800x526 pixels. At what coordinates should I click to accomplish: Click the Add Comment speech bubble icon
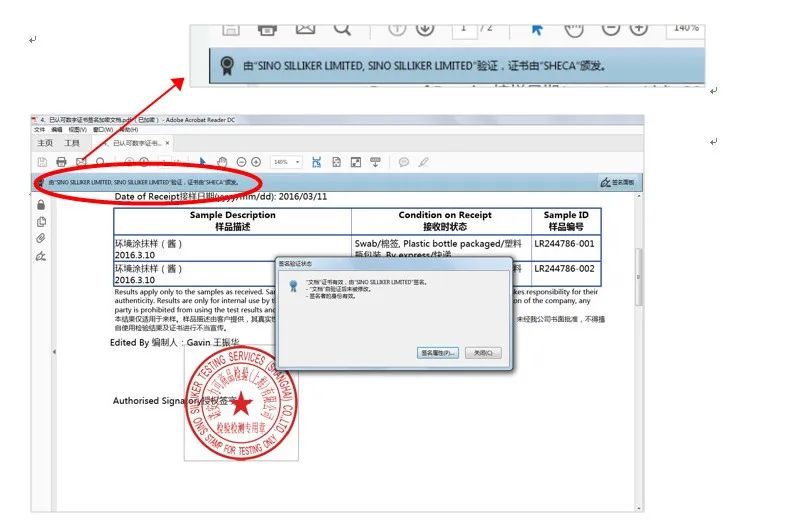[x=404, y=162]
